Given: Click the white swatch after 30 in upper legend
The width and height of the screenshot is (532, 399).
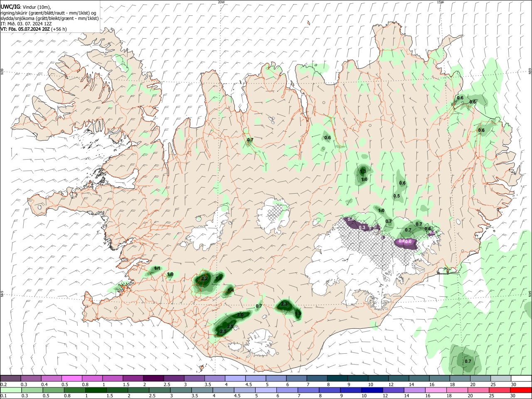Looking at the screenshot, I should coord(521,378).
